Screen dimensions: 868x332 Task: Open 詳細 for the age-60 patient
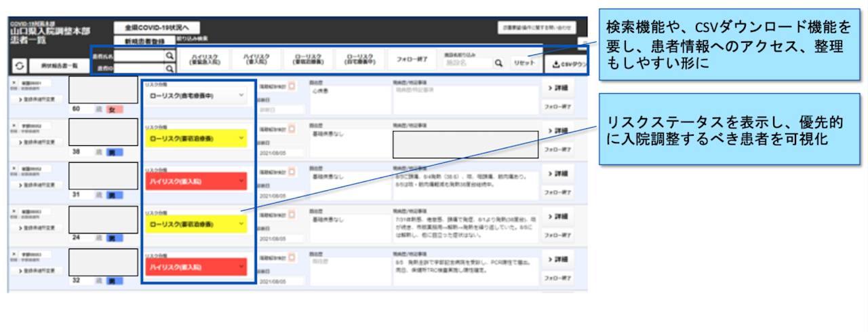pos(557,88)
